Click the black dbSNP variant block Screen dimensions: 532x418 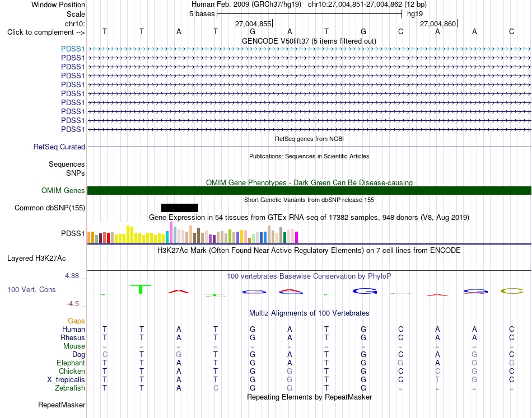(180, 208)
